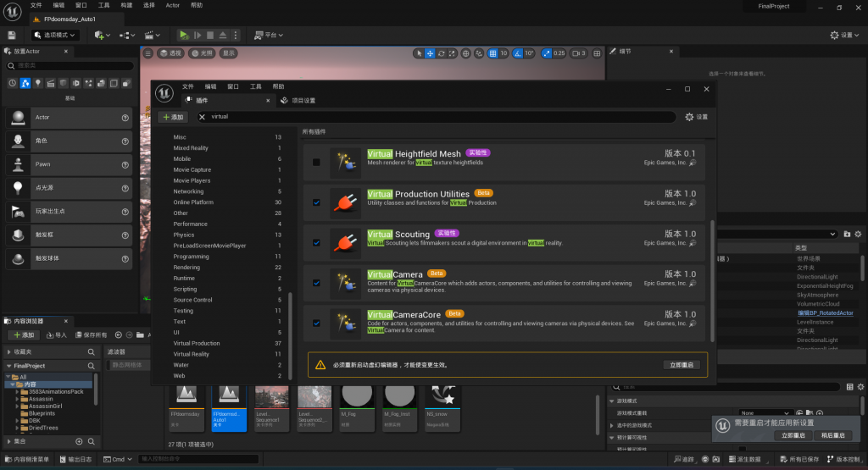Click 立即重启 in the yellow warning banner

(681, 365)
